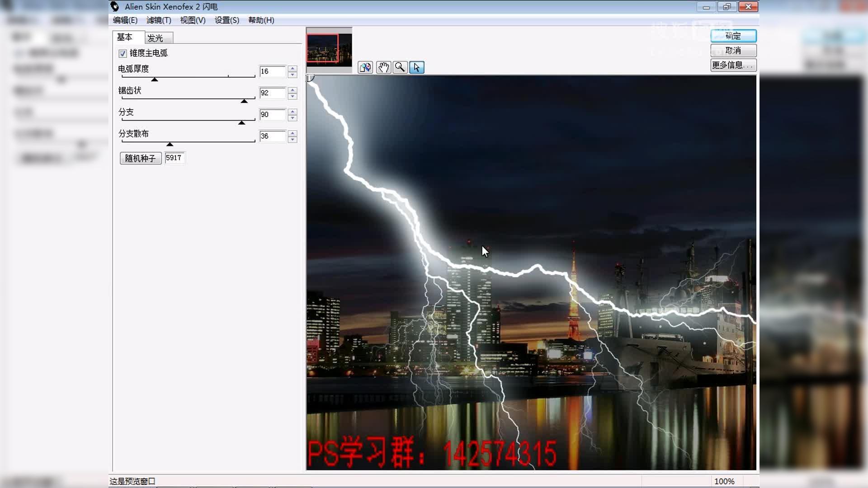The height and width of the screenshot is (488, 868).
Task: Select the arrow pointer tool
Action: click(416, 68)
